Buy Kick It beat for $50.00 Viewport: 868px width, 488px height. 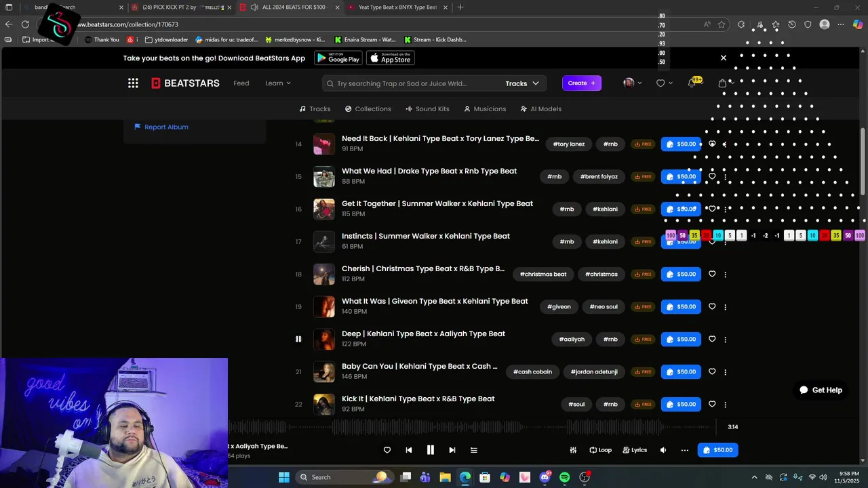[681, 405]
